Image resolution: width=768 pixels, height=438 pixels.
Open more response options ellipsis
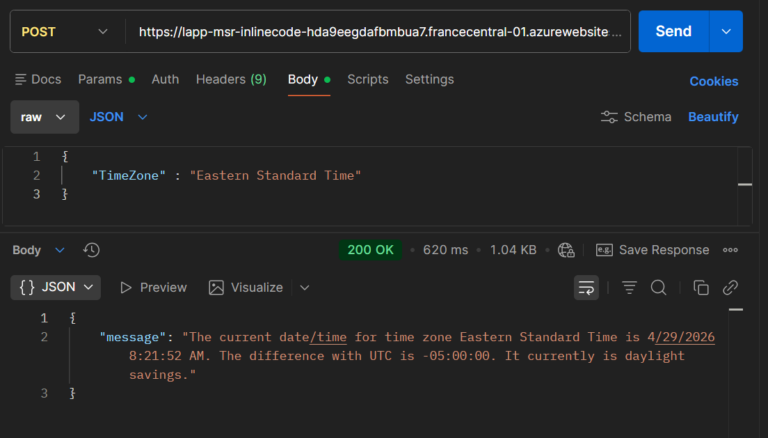pos(730,250)
